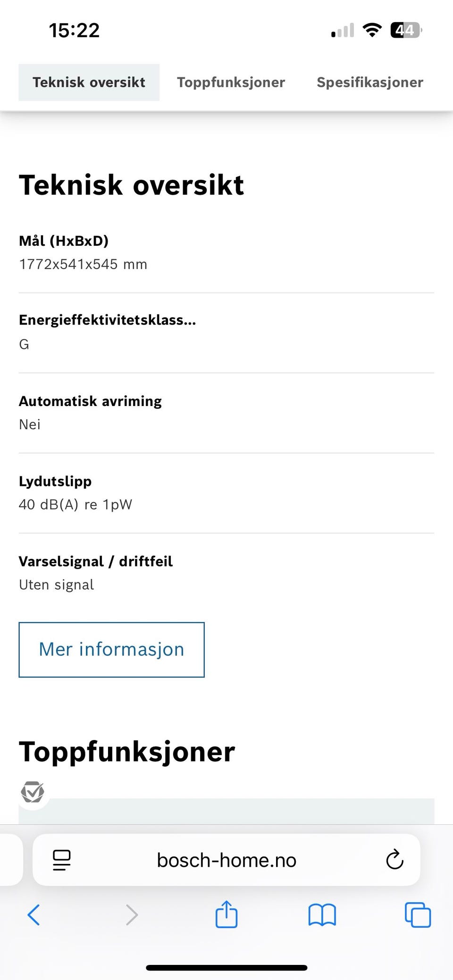Tap the Mål (HxBxD) dimensions value
This screenshot has height=980, width=453.
click(x=83, y=264)
